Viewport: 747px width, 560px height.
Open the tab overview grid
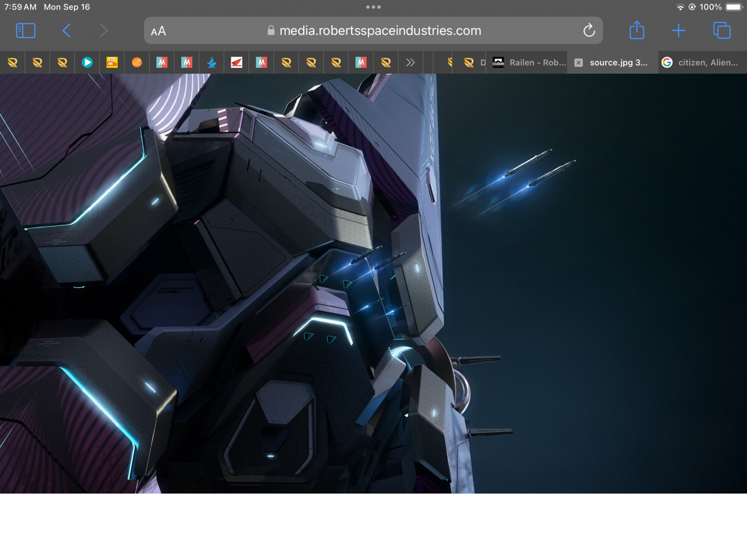click(722, 31)
